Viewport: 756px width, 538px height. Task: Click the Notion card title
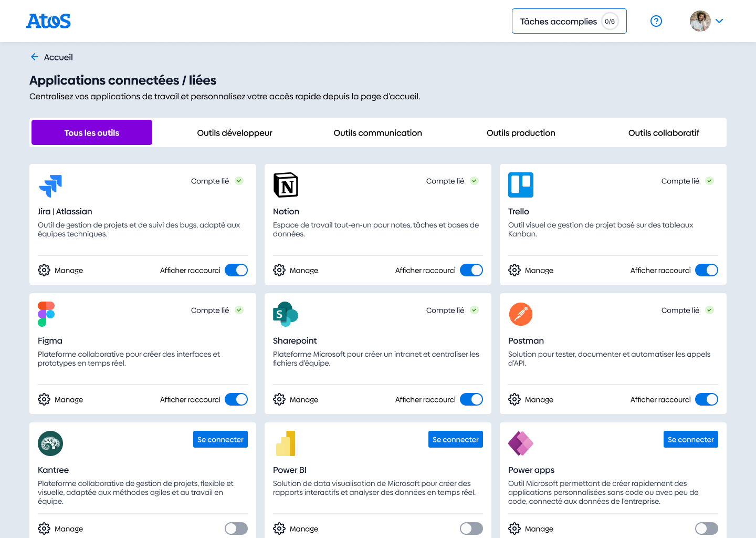(286, 211)
